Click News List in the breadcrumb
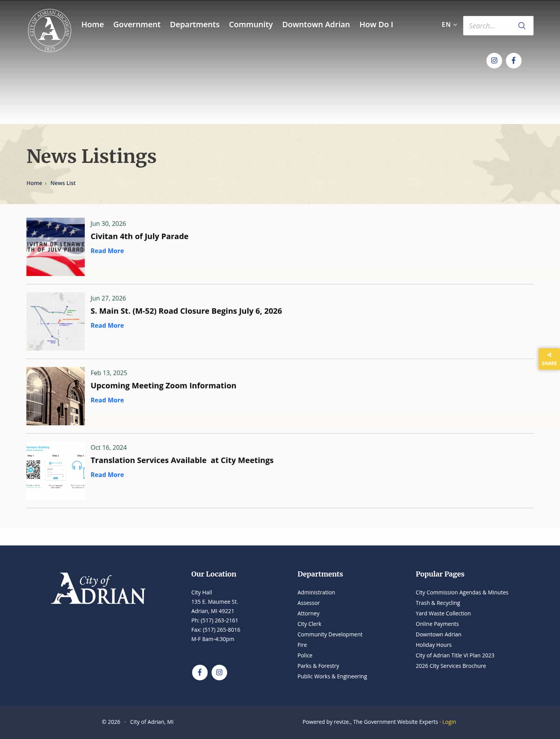 tap(63, 183)
